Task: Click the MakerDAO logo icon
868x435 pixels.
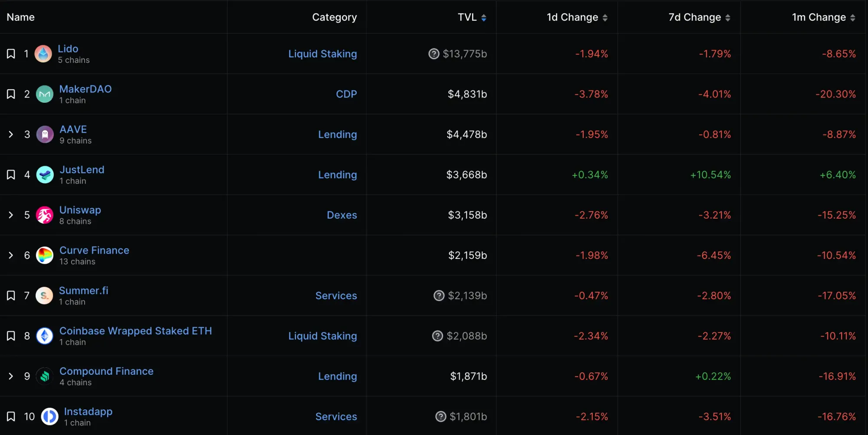Action: click(44, 94)
